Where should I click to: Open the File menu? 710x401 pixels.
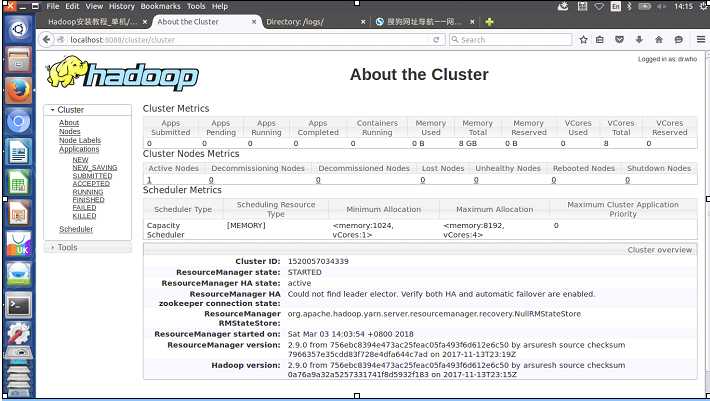click(53, 6)
